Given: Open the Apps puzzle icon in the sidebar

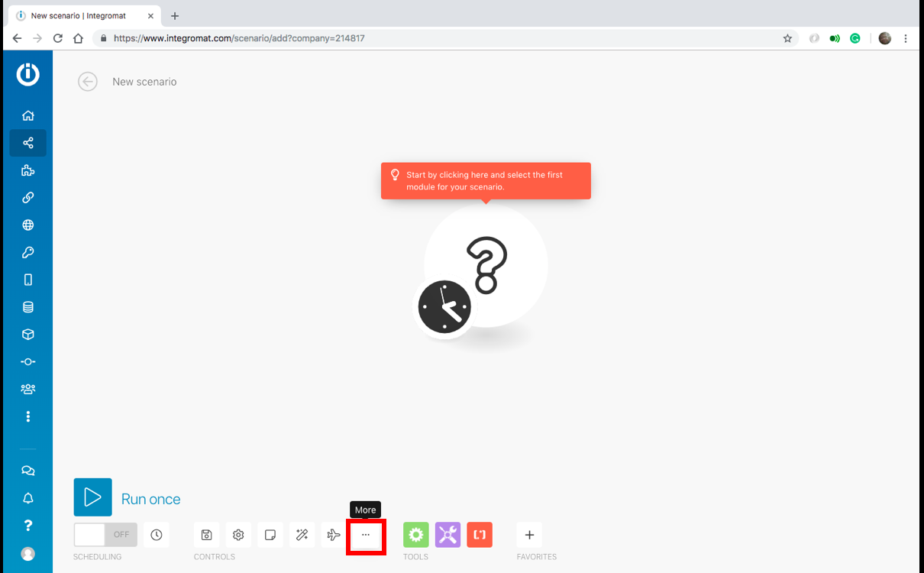Looking at the screenshot, I should click(27, 170).
